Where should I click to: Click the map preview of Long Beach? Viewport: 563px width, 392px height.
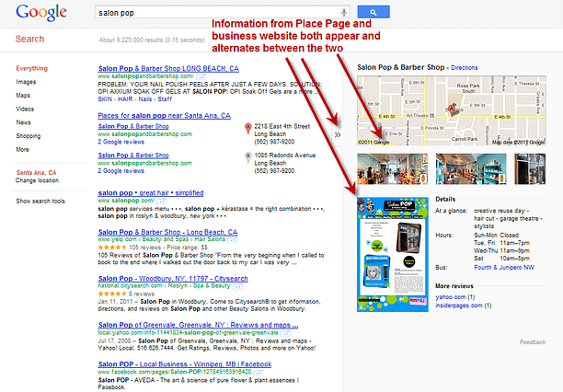pos(452,110)
